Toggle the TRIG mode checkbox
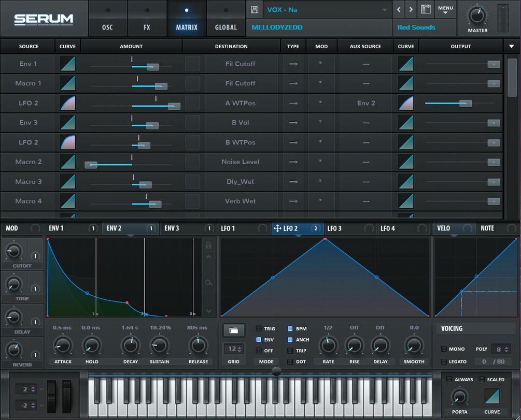Screen dimensions: 521x420 coord(259,328)
